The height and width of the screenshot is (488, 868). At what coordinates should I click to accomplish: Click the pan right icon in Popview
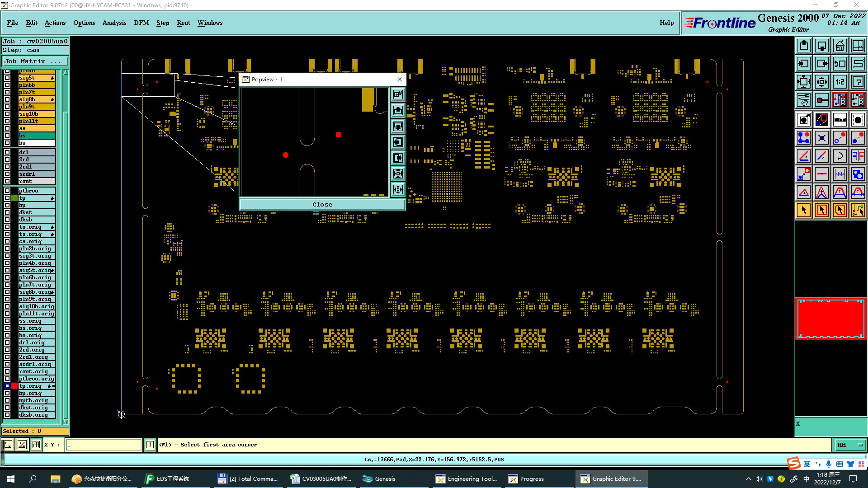point(398,158)
